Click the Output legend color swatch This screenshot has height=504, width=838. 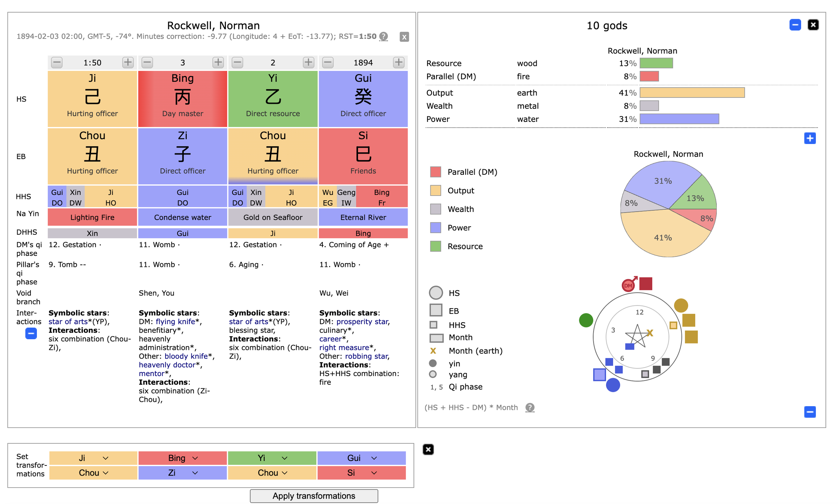click(x=435, y=191)
